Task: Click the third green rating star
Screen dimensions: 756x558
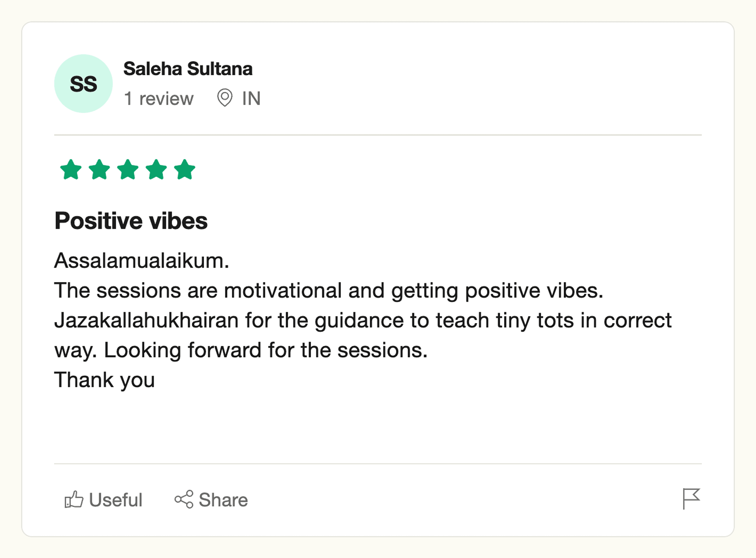Action: coord(128,170)
